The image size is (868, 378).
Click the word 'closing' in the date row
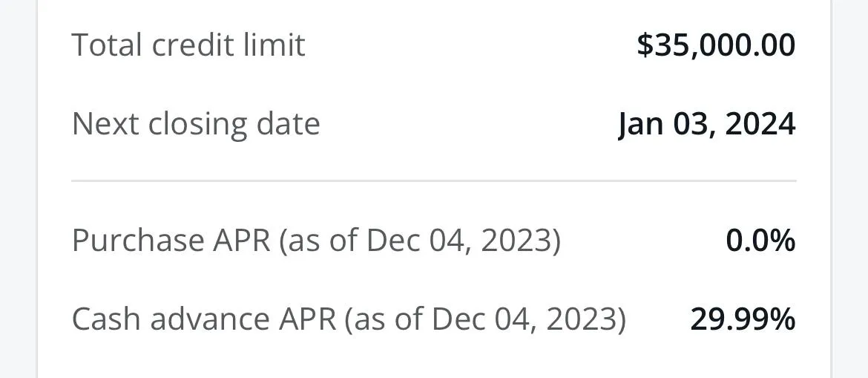click(x=197, y=123)
